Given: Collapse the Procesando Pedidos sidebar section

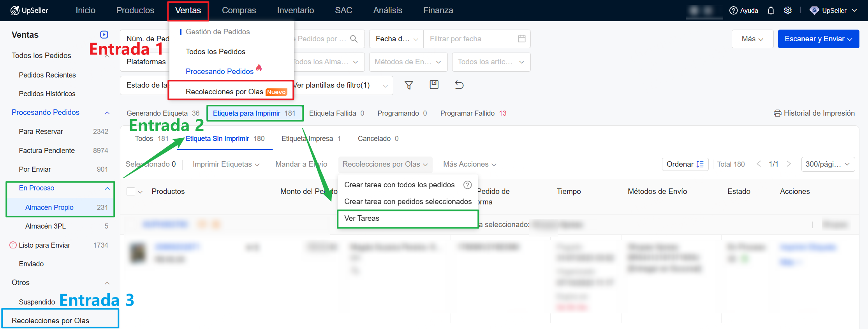Looking at the screenshot, I should [107, 113].
